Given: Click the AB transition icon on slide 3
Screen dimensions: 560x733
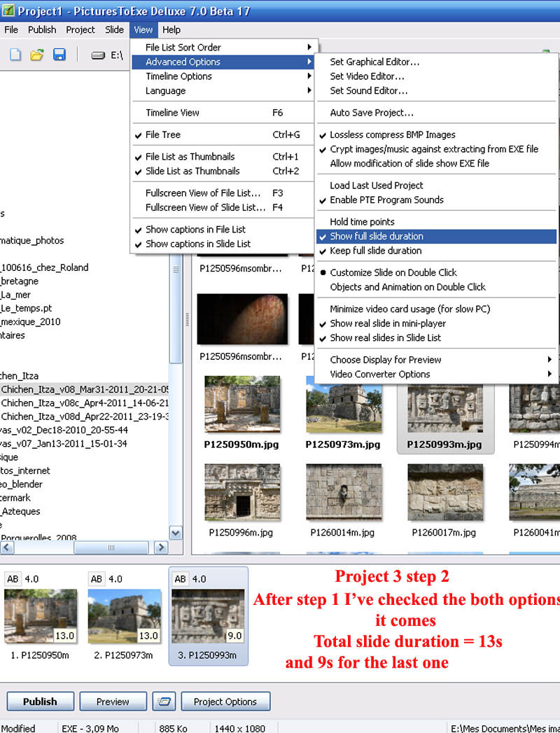Looking at the screenshot, I should tap(181, 579).
